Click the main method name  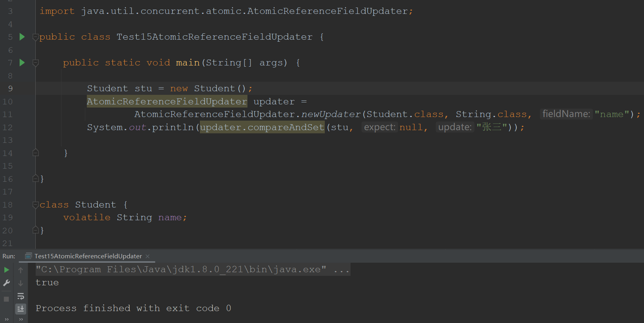pyautogui.click(x=188, y=63)
